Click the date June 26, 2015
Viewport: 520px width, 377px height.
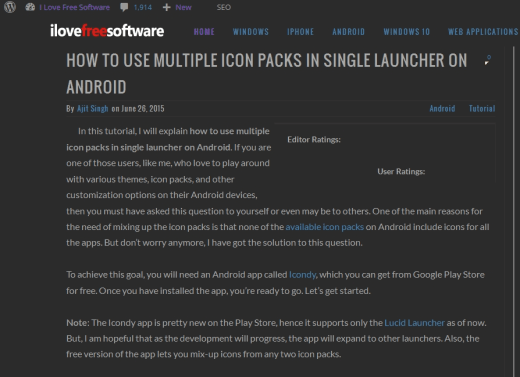pos(143,109)
